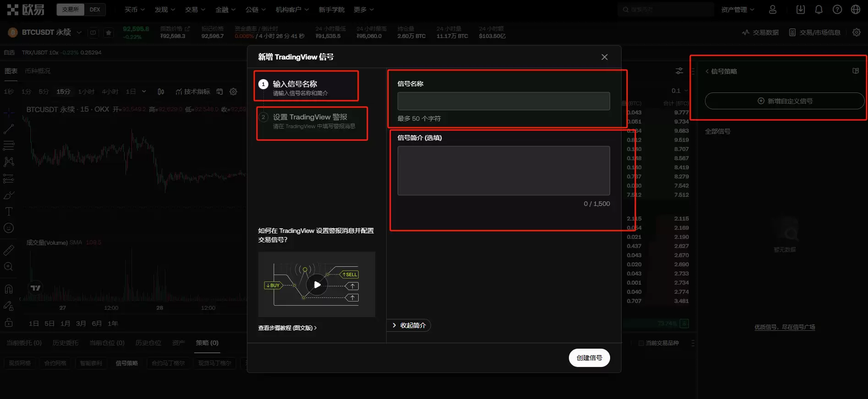868x399 pixels.
Task: Click the help question mark icon
Action: (837, 10)
